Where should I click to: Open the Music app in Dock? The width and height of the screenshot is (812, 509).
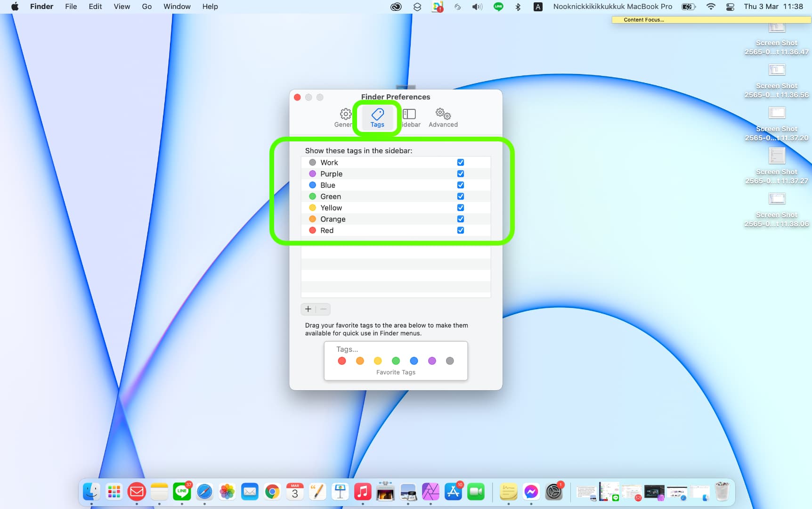[363, 492]
